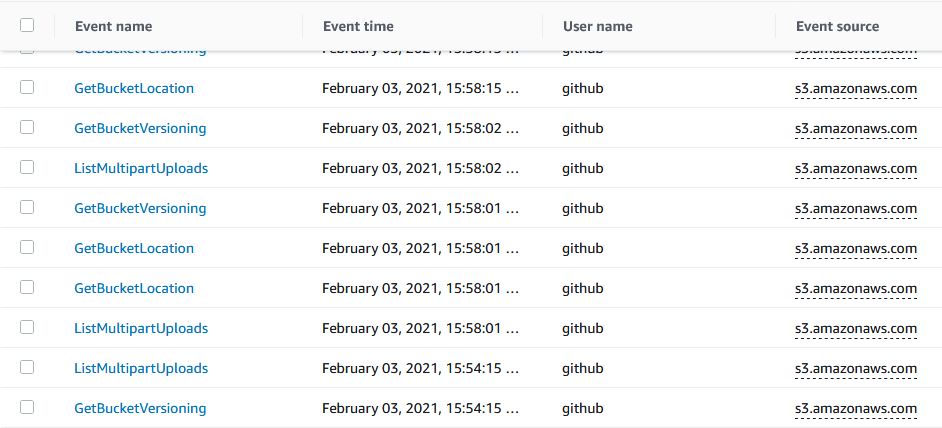This screenshot has width=942, height=428.
Task: Open the GetBucketLocation event from 15:58:15
Action: pyautogui.click(x=134, y=88)
